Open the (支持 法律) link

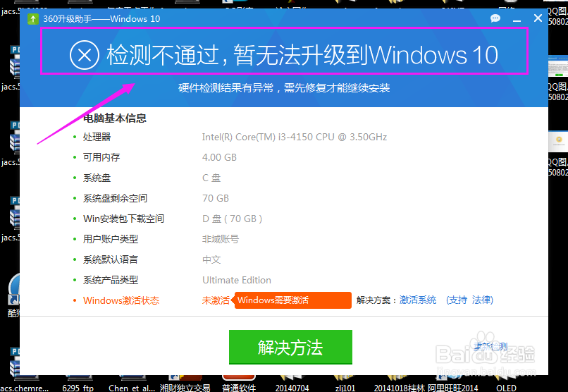pyautogui.click(x=470, y=300)
